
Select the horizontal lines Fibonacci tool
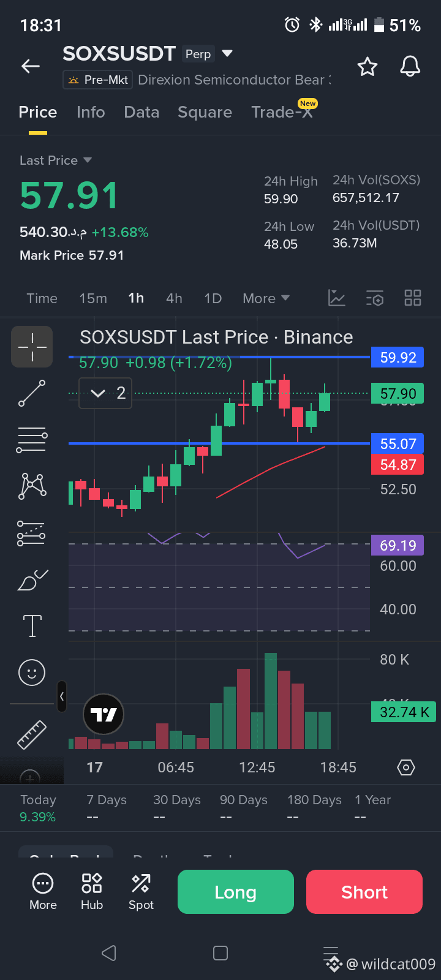point(32,440)
